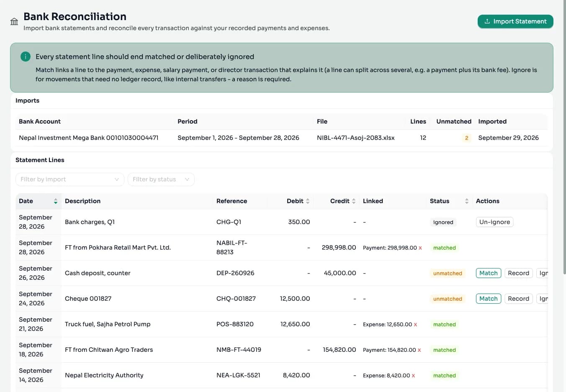Click the matched status for Truck fuel line
The height and width of the screenshot is (392, 566).
point(445,325)
